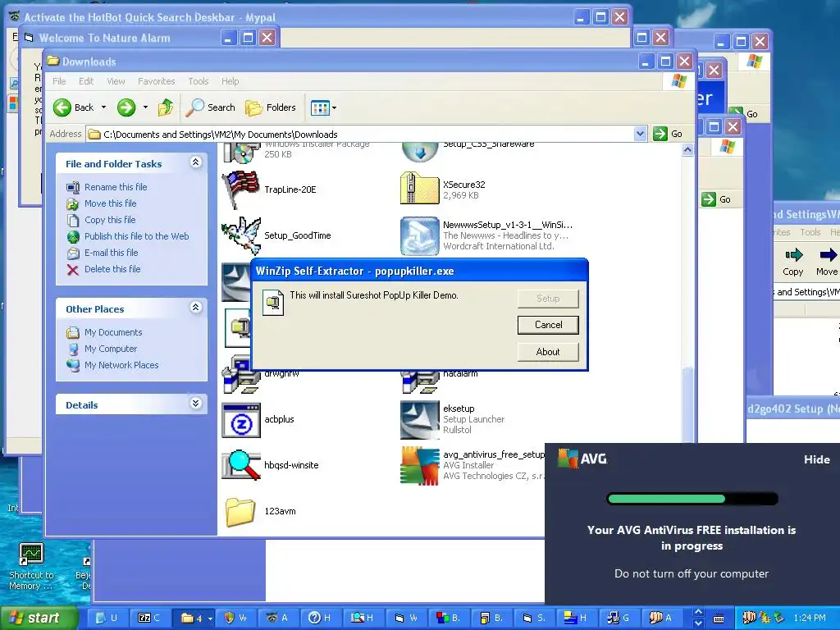Screen dimensions: 840x630
Task: Click the Back arrow in Downloads toolbar
Action: point(62,107)
